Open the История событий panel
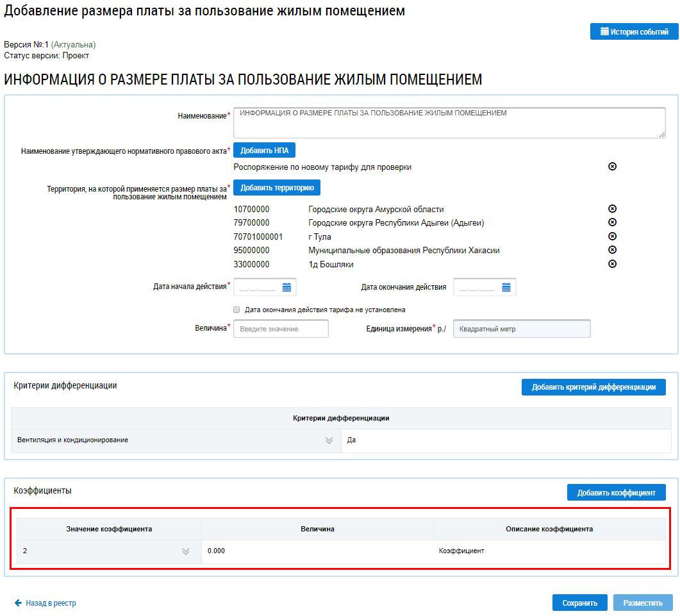The image size is (680, 616). (634, 31)
